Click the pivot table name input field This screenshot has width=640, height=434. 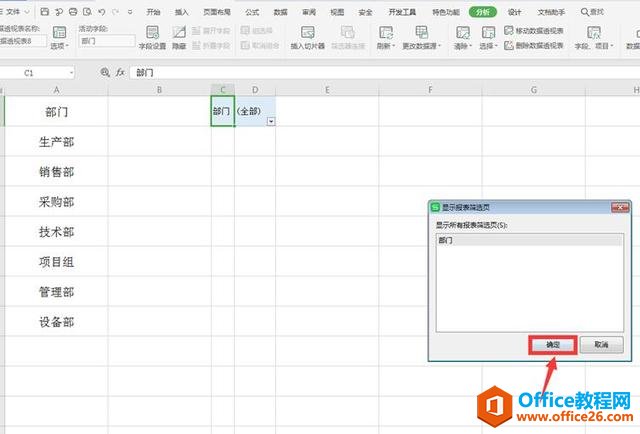pos(22,41)
